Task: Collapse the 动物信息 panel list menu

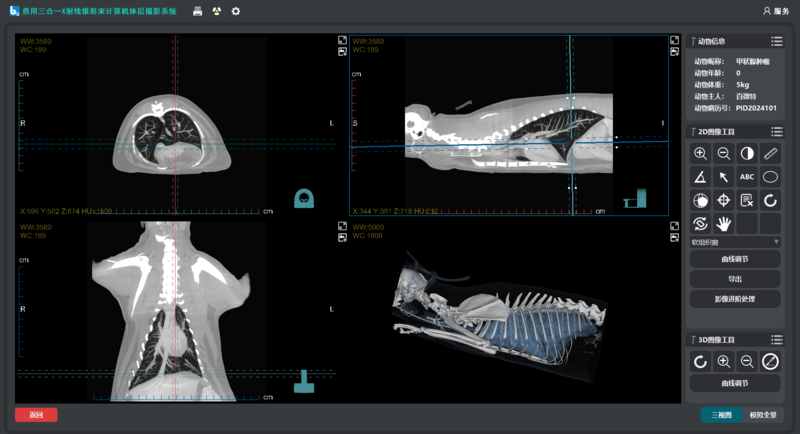Action: (x=776, y=41)
